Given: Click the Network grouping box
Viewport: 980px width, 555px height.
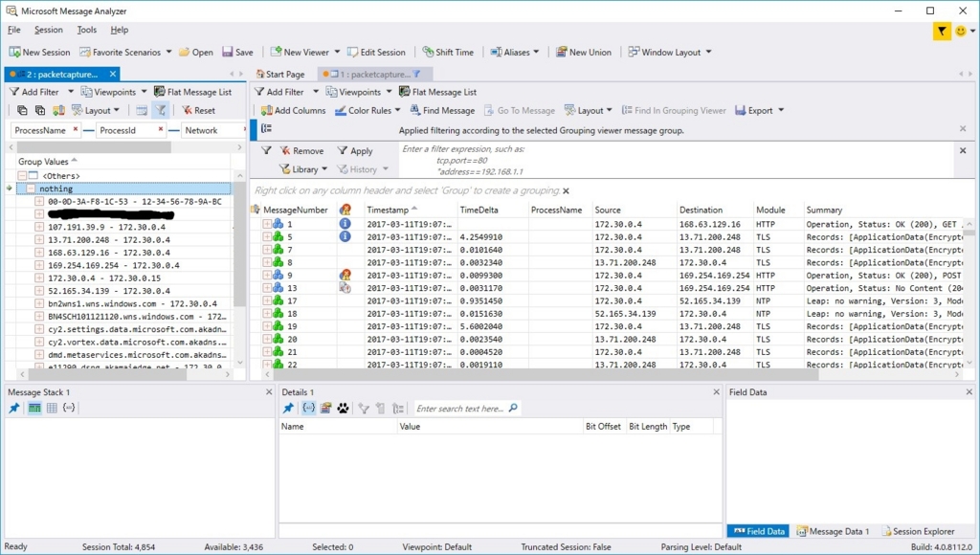Looking at the screenshot, I should pos(213,130).
